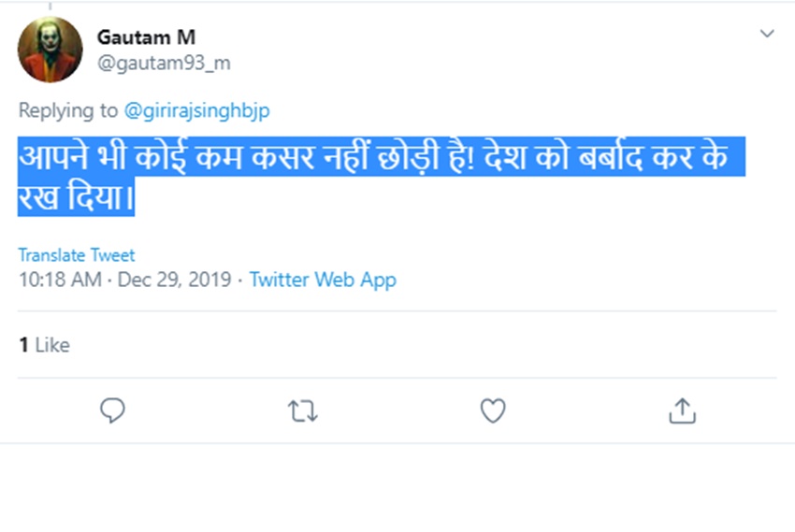View who liked via "1 Like"
The image size is (795, 532).
[x=44, y=345]
